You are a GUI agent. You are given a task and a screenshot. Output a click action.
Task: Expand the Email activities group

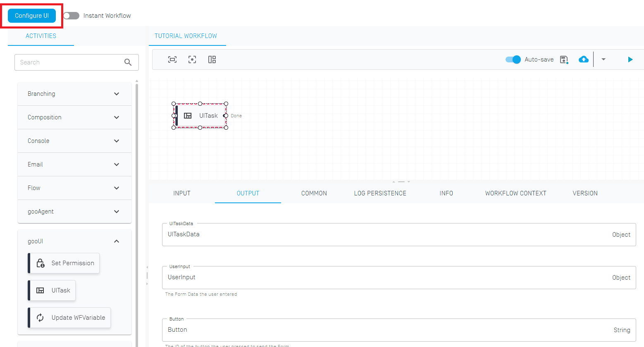click(x=74, y=164)
